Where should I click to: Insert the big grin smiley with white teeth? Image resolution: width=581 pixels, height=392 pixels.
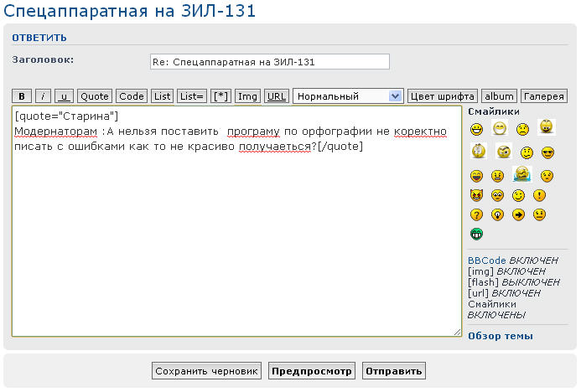tap(476, 129)
